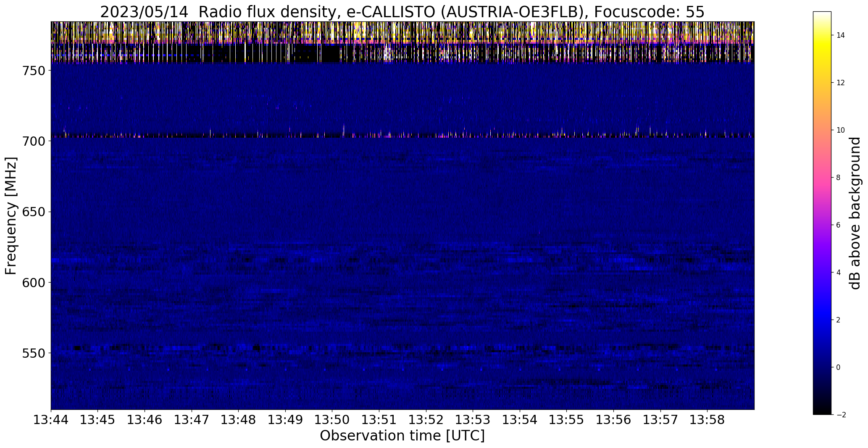Click the 700 MHz frequency tick label

(x=33, y=141)
